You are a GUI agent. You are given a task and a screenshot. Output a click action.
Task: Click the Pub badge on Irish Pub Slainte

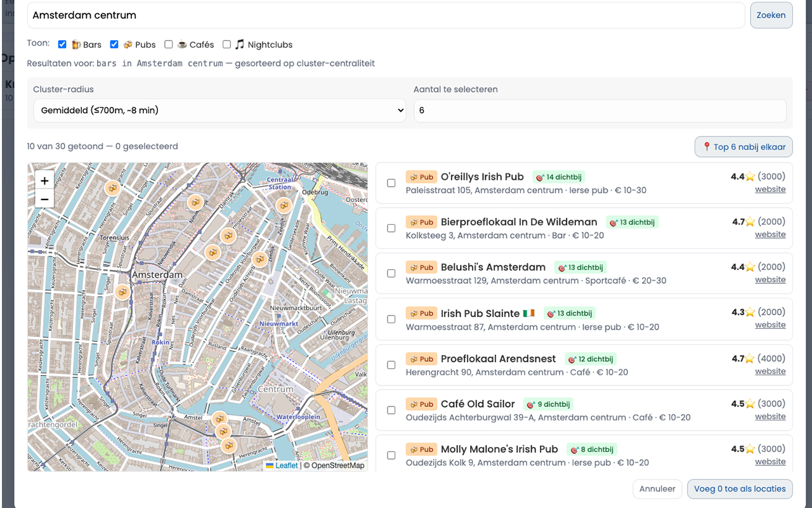(x=421, y=314)
